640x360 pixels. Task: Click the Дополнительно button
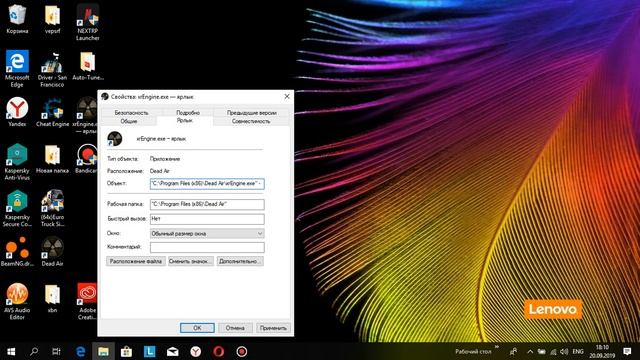240,261
